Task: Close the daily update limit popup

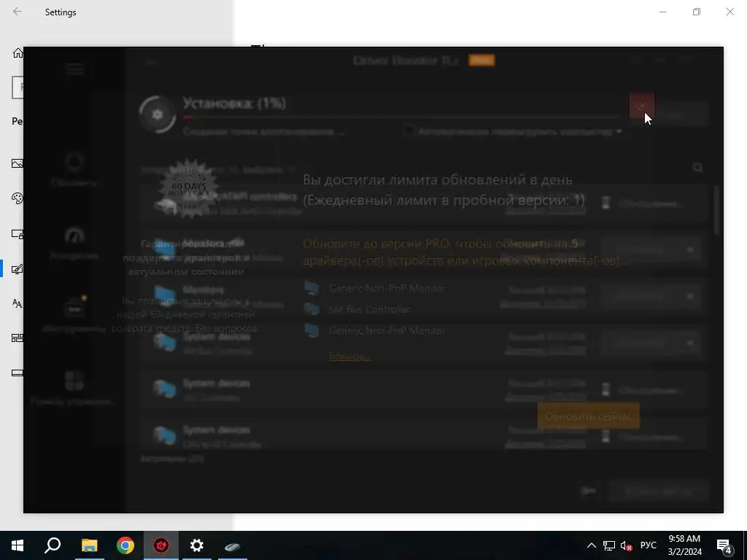Action: (x=642, y=106)
